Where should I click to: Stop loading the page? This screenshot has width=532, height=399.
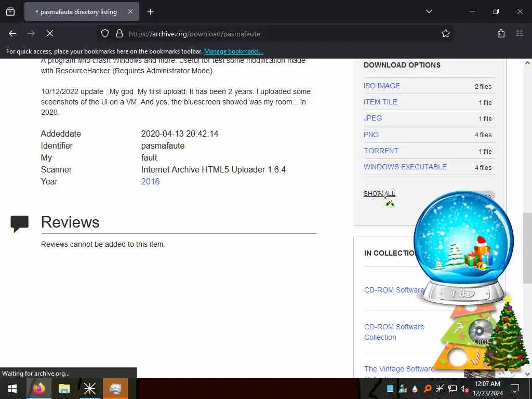point(50,34)
